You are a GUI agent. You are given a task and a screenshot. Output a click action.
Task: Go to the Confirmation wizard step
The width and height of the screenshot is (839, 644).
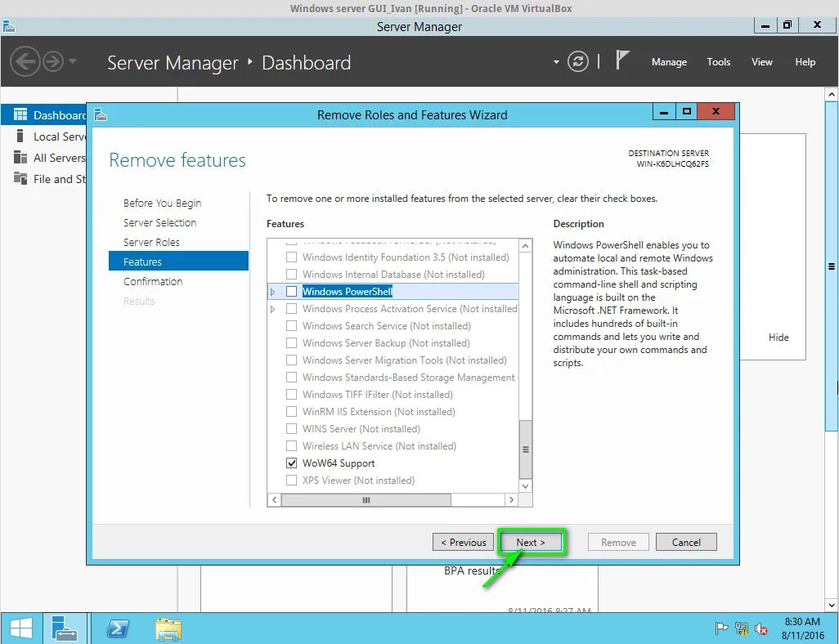pos(152,281)
